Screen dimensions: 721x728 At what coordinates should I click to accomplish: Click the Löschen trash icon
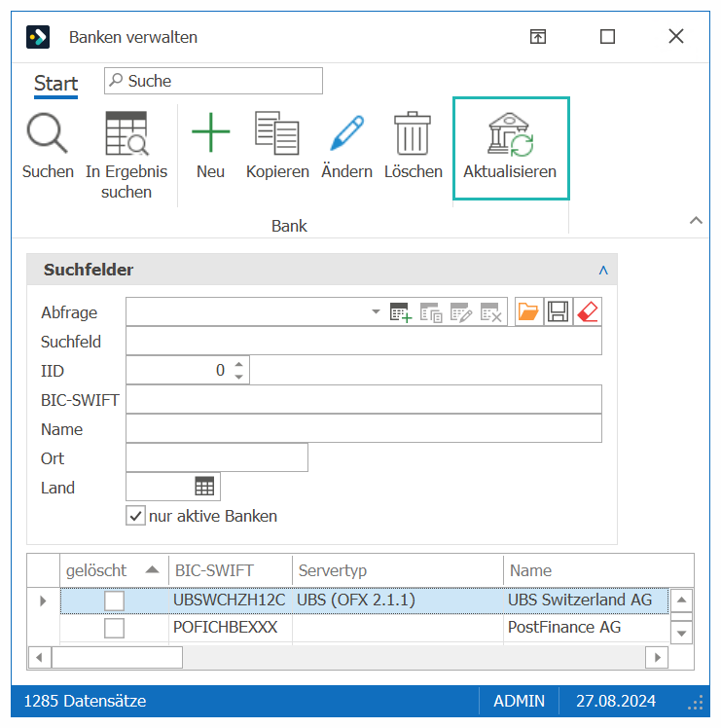click(x=413, y=132)
